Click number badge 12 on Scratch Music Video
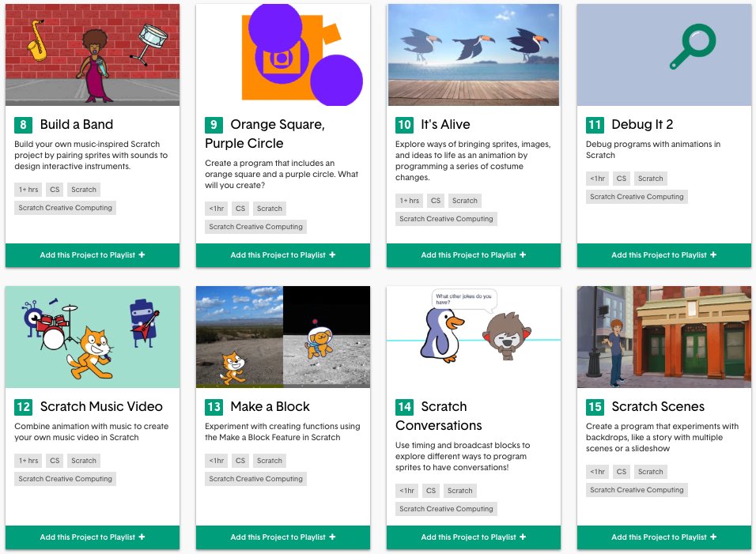Image resolution: width=756 pixels, height=554 pixels. tap(23, 407)
